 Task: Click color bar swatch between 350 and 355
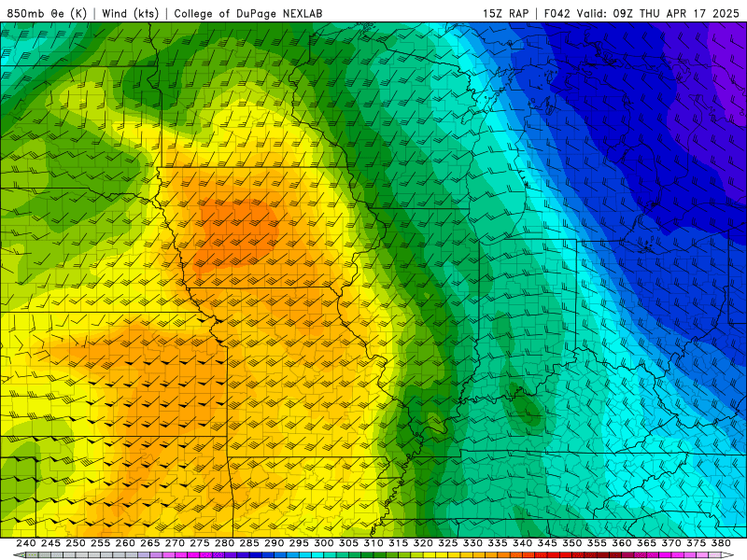coord(585,555)
